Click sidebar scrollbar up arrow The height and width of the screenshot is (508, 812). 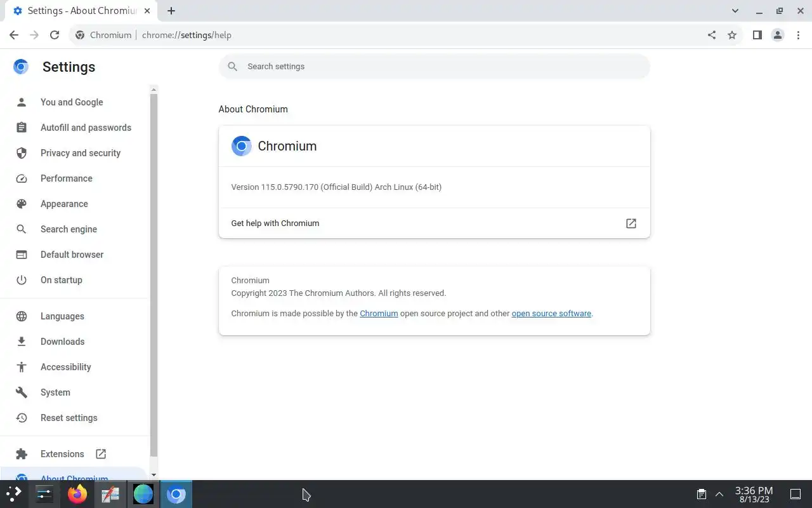[154, 90]
